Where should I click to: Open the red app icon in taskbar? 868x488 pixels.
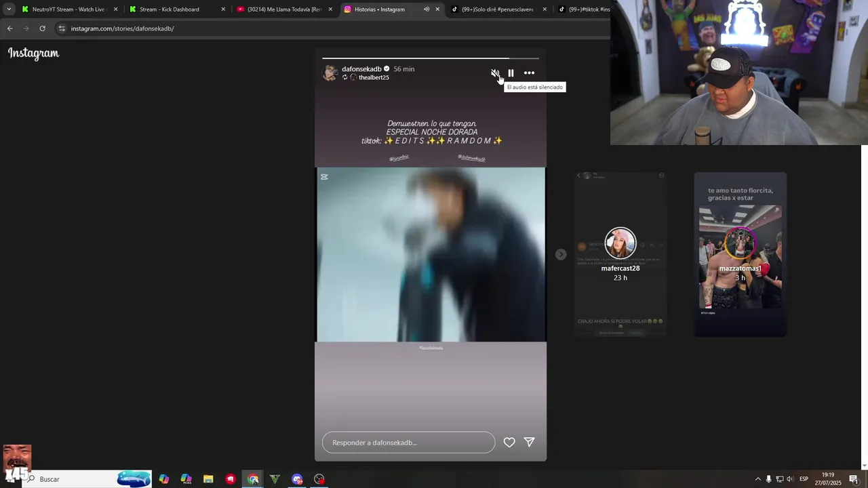[231, 479]
